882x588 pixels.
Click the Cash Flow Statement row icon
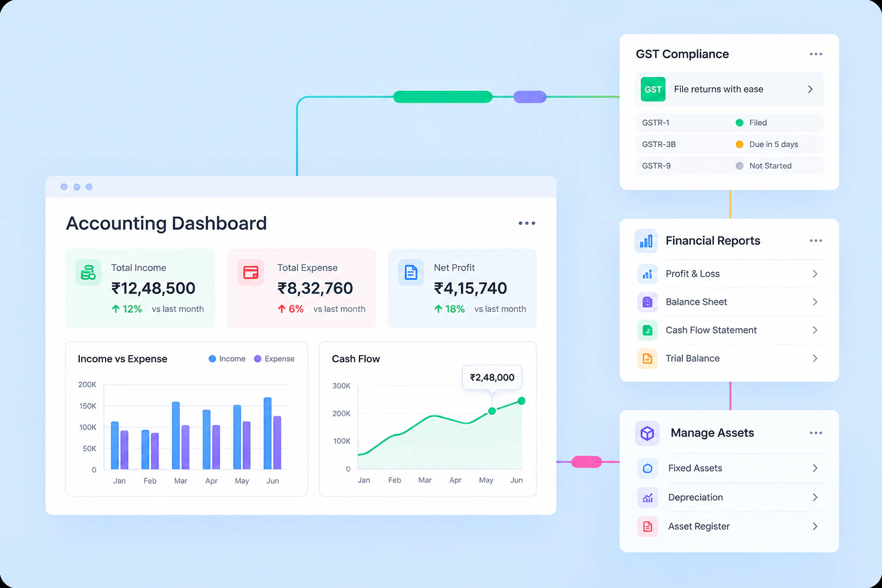point(647,330)
